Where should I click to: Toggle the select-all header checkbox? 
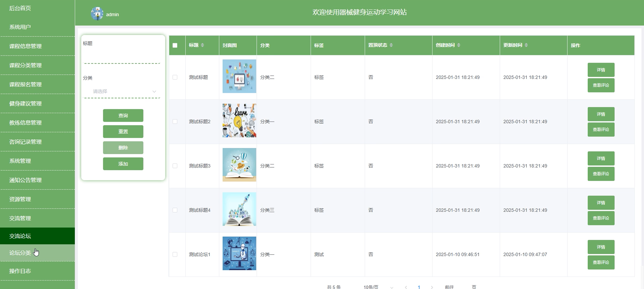coord(175,45)
